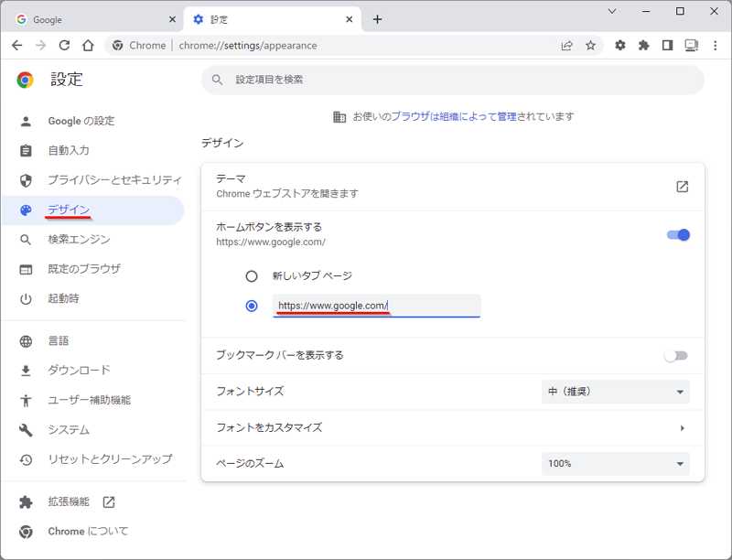Screen dimensions: 732x560
Task: Click the share page icon in address bar
Action: point(566,45)
